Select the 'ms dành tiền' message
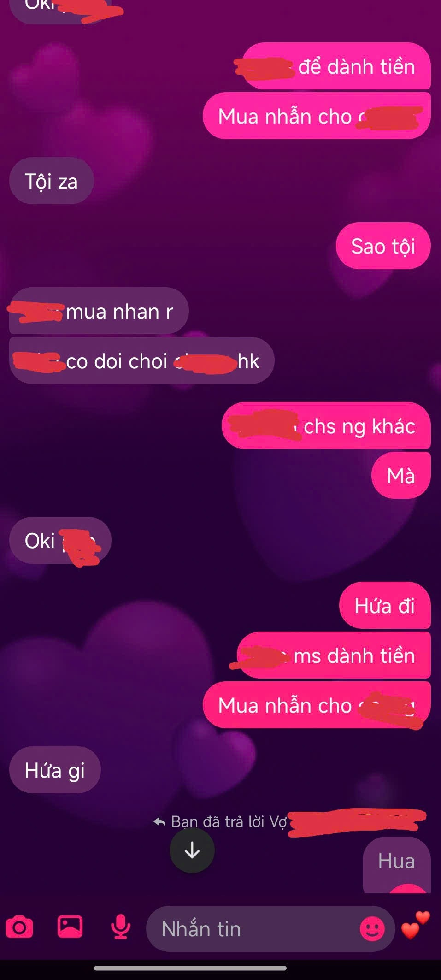The image size is (441, 980). click(x=334, y=655)
